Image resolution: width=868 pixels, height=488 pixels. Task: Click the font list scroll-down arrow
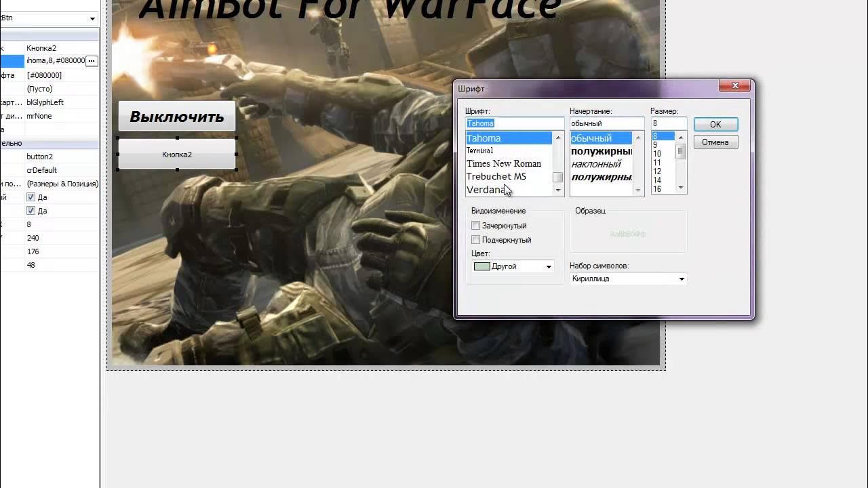click(558, 190)
